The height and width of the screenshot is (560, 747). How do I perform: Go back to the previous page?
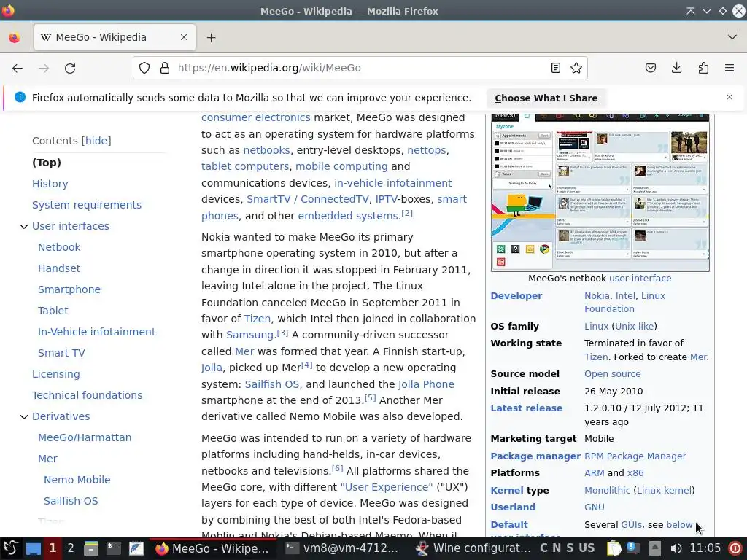(18, 68)
